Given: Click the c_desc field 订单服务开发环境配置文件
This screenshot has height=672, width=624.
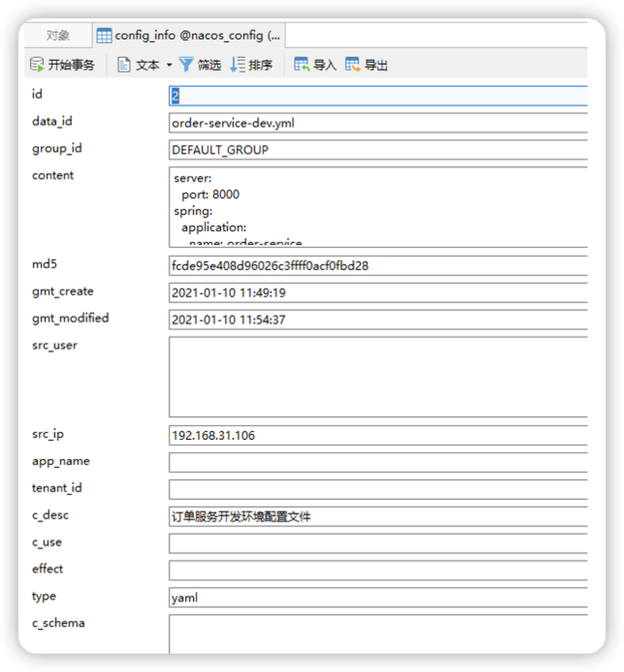Looking at the screenshot, I should click(x=378, y=516).
